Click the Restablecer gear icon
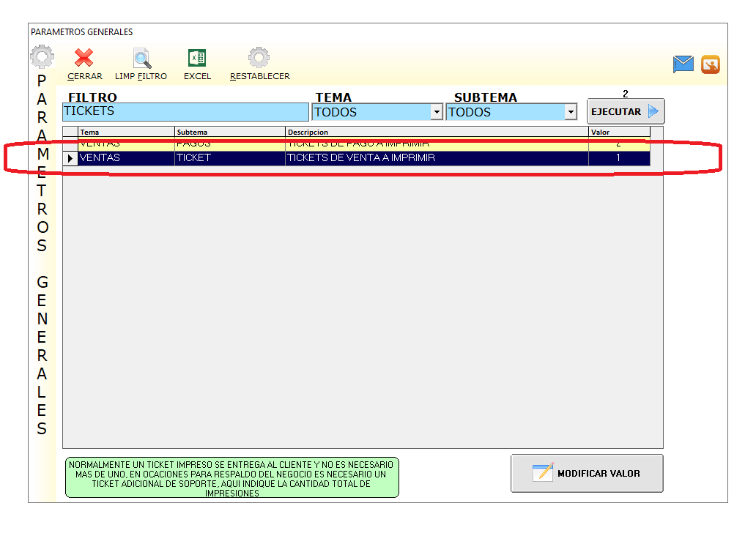756x536 pixels. [x=259, y=58]
